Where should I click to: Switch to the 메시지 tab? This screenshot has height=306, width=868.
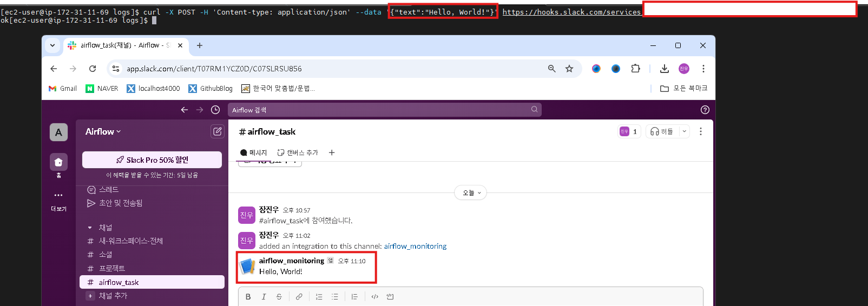[253, 152]
